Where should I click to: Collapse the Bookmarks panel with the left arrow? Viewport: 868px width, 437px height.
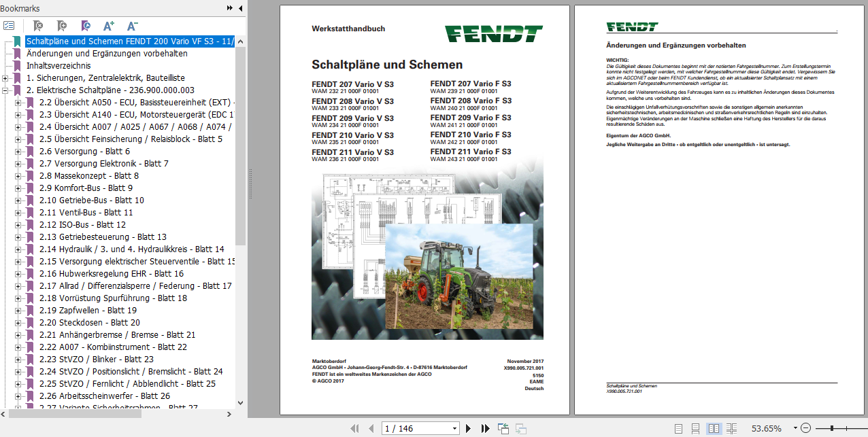click(x=240, y=8)
